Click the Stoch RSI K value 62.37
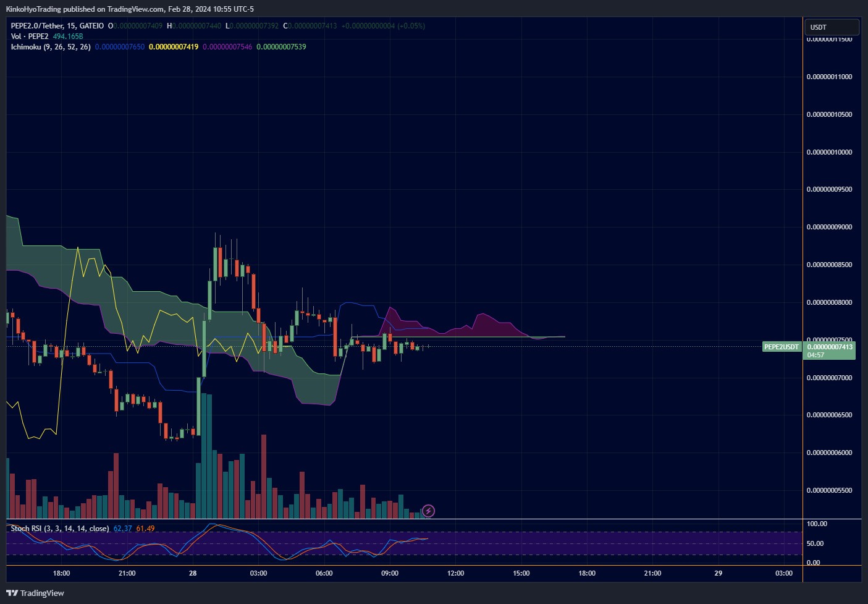 [x=123, y=529]
